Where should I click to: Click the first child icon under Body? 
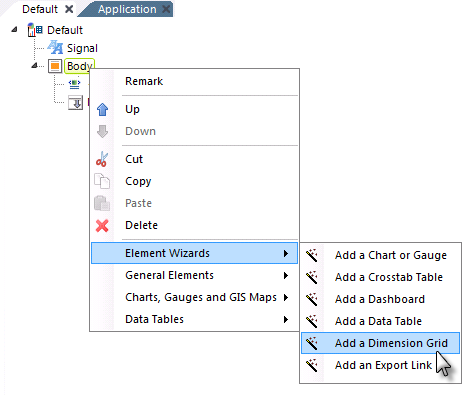pos(74,84)
